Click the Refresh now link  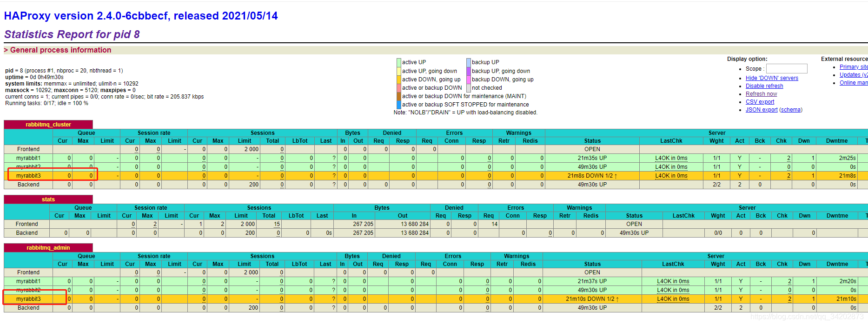point(761,94)
